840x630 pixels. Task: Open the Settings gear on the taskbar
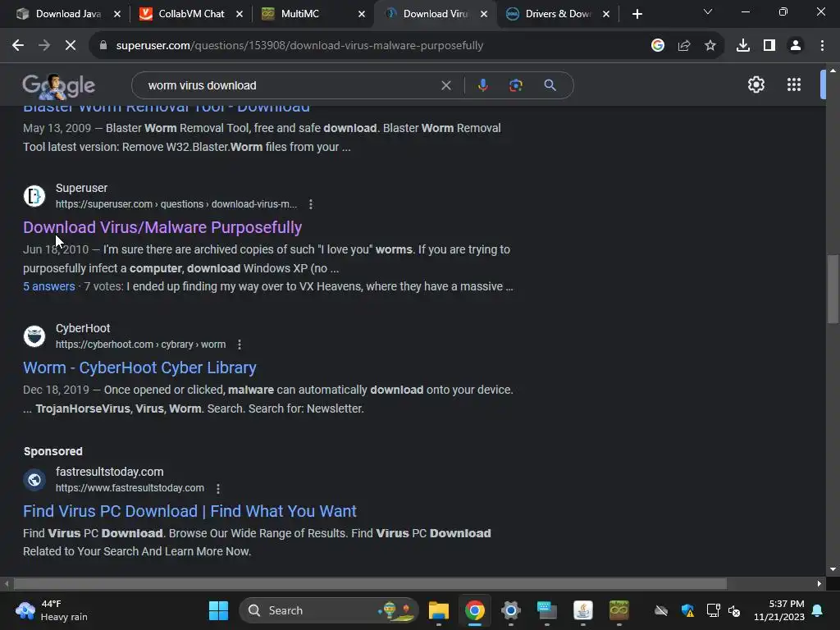click(x=511, y=610)
